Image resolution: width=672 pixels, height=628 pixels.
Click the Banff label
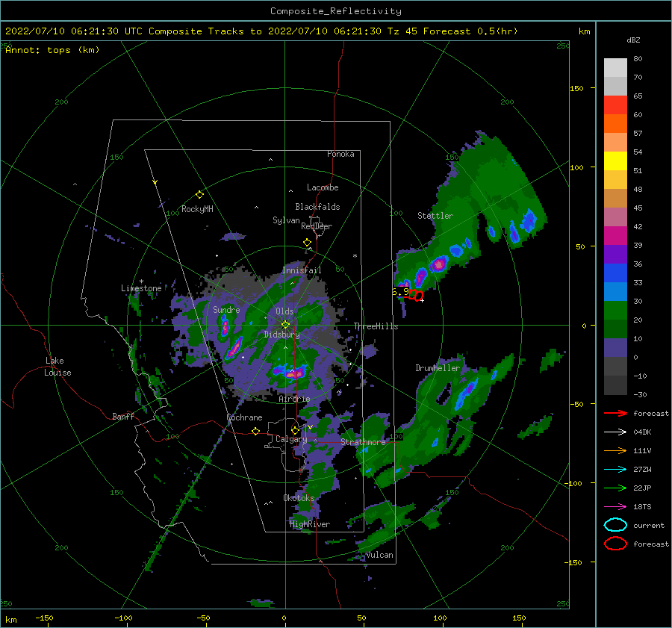pos(123,416)
